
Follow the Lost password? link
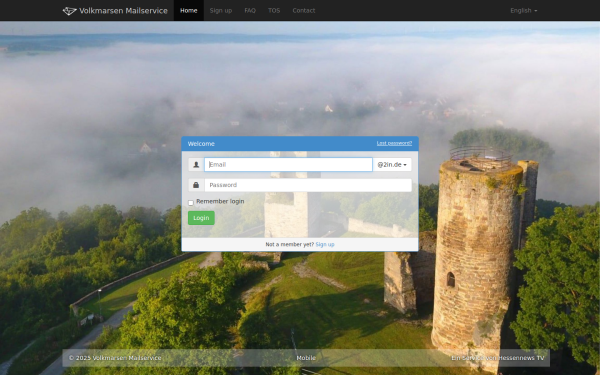coord(394,143)
